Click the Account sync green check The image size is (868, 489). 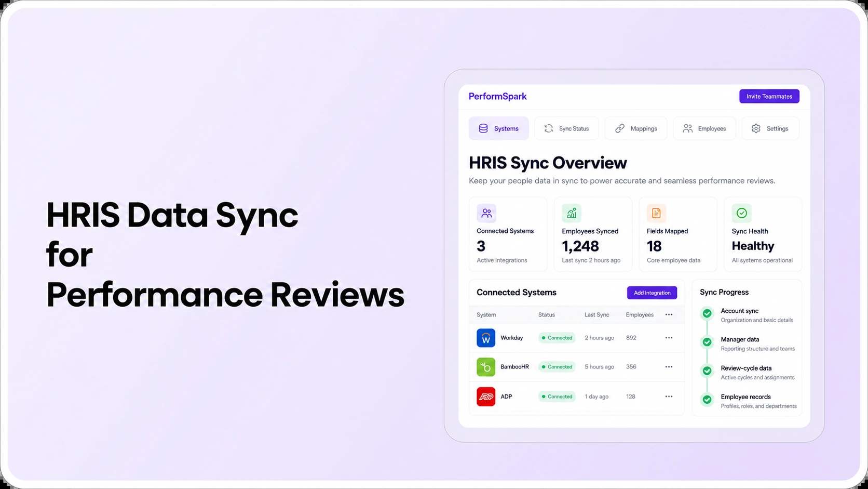[707, 313]
